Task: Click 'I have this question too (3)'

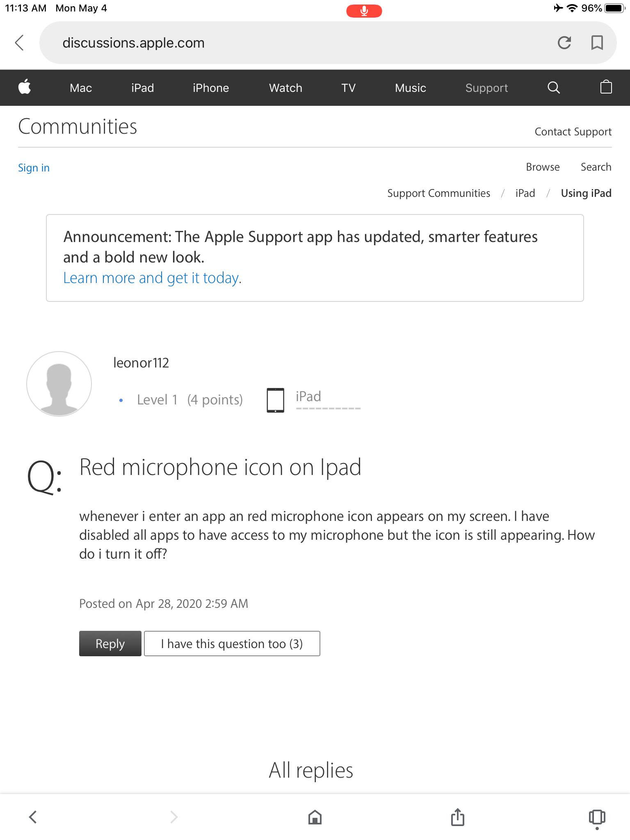Action: (232, 644)
